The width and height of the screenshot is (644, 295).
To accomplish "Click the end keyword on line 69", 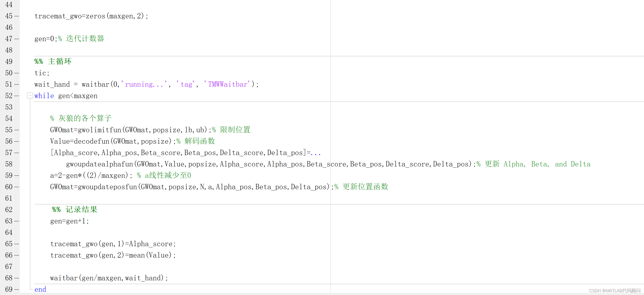I will [40, 289].
